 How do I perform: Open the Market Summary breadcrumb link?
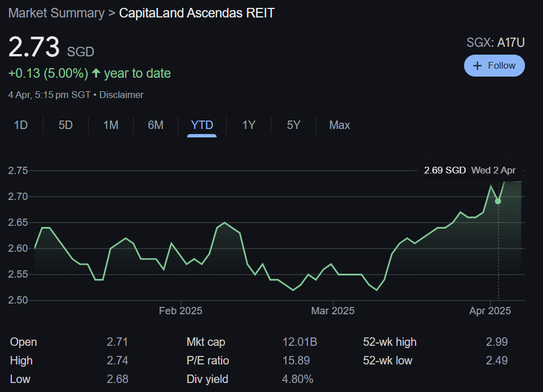coord(56,13)
